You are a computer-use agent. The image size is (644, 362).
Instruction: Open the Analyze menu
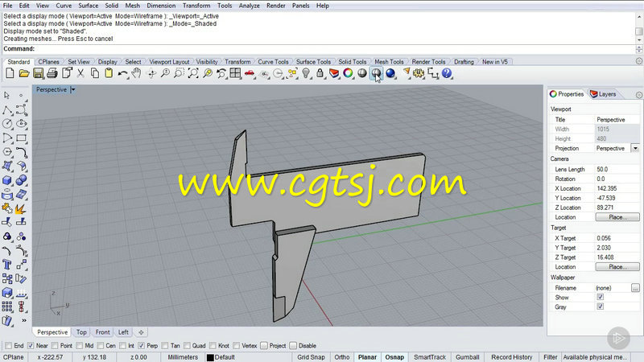(x=249, y=6)
